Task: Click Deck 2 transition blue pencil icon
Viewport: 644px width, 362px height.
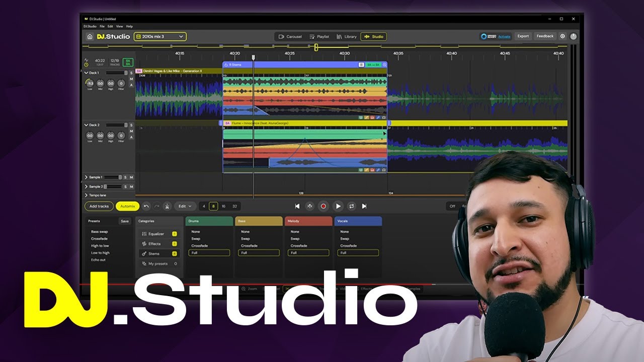Action: click(378, 170)
